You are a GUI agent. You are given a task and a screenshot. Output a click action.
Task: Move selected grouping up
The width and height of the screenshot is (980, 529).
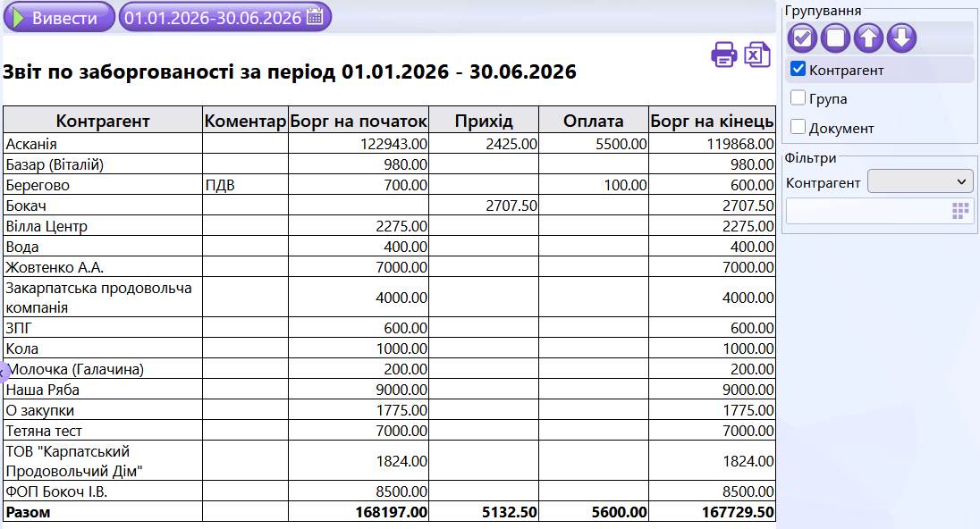click(868, 38)
